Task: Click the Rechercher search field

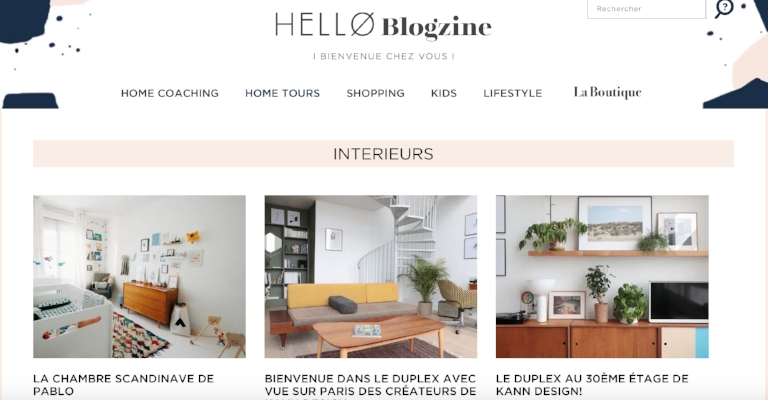Action: pyautogui.click(x=647, y=9)
